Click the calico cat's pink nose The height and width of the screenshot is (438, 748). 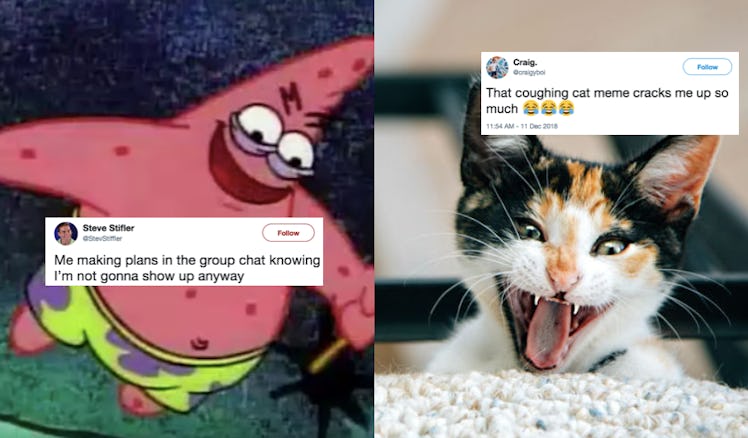point(563,277)
